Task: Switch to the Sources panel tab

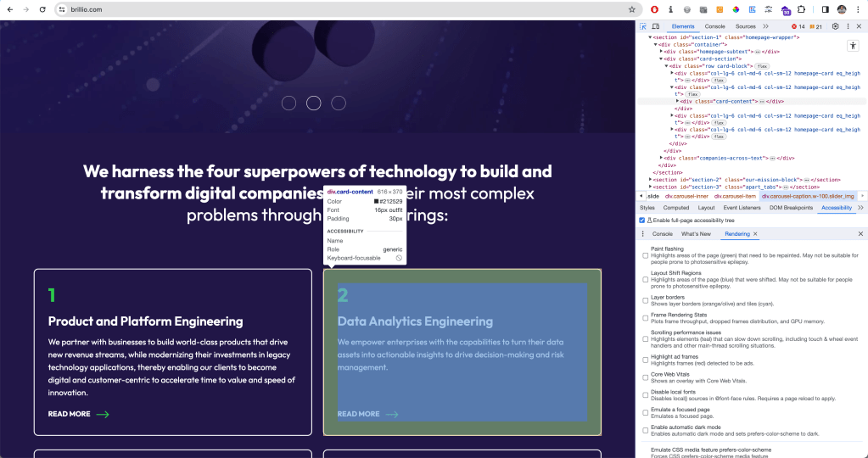Action: pyautogui.click(x=745, y=26)
